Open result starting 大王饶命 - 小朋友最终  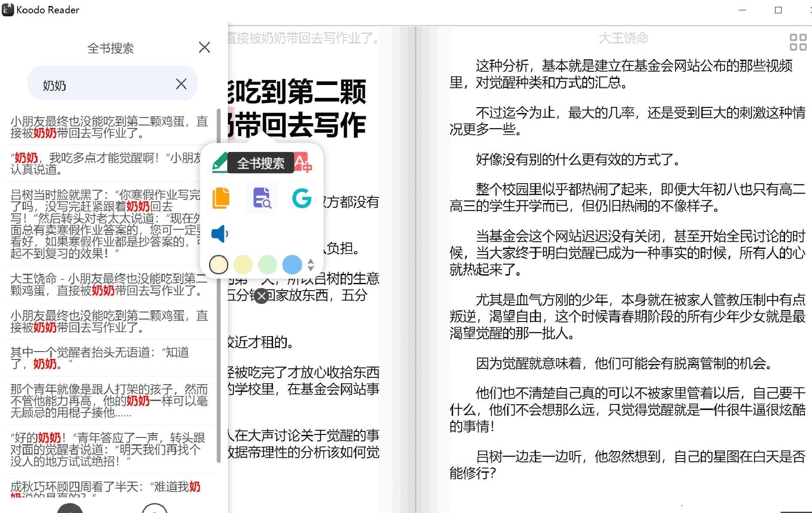(x=109, y=284)
